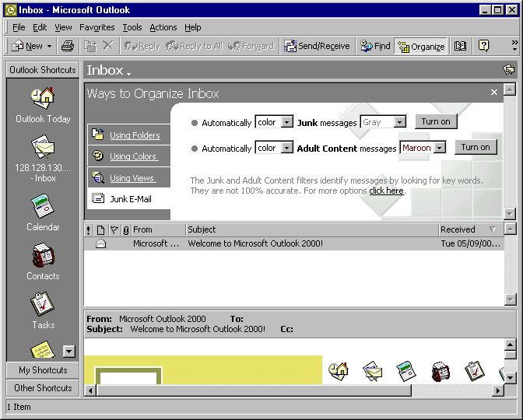Screen dimensions: 523x420
Task: Open the Tasks shortcut icon
Action: [43, 304]
